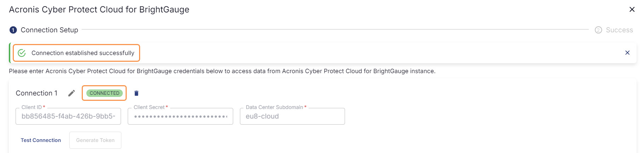The width and height of the screenshot is (644, 153).
Task: Click the Client Secret field label
Action: 149,107
